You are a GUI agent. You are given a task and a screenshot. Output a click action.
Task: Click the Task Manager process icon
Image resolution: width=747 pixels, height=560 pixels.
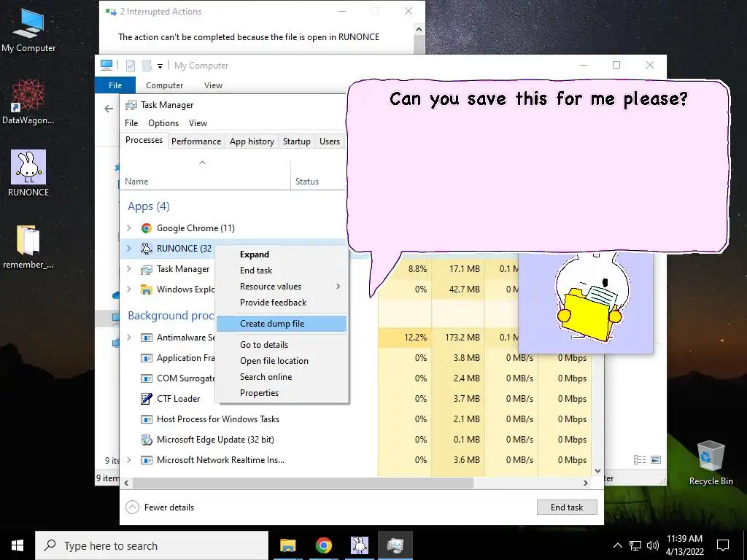pos(146,269)
